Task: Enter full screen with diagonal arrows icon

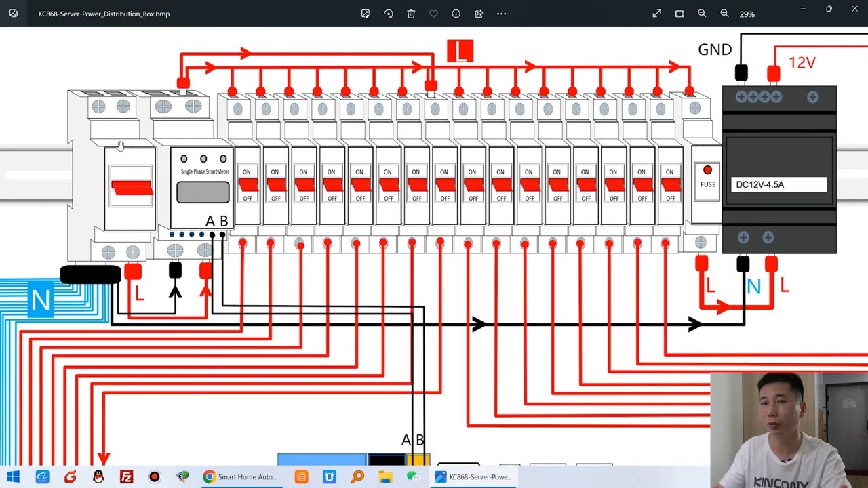Action: 656,14
